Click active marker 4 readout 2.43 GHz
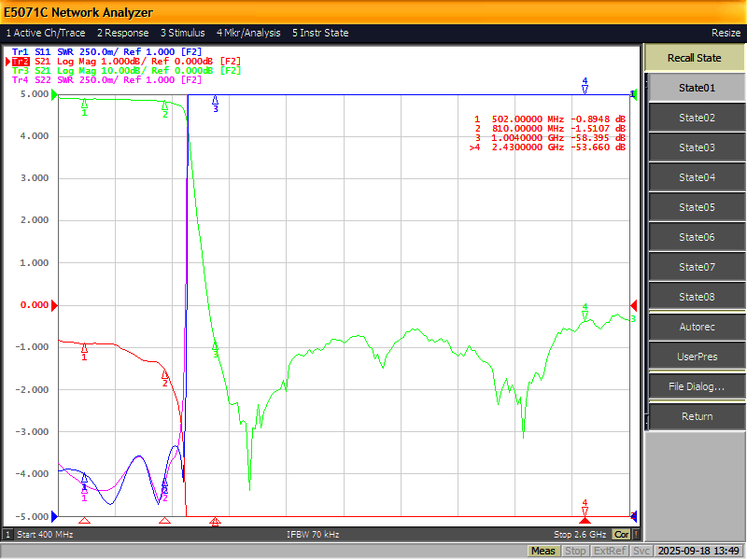This screenshot has height=560, width=747. tap(547, 147)
